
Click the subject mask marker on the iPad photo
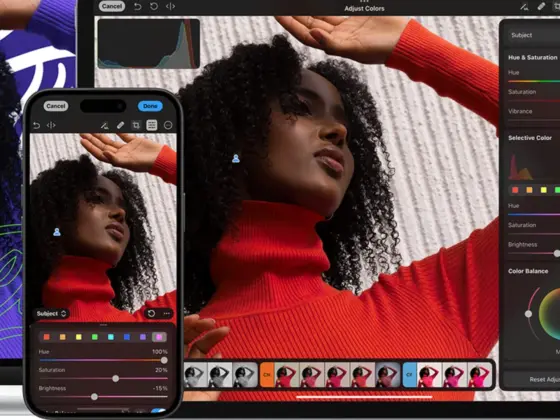pos(236,158)
